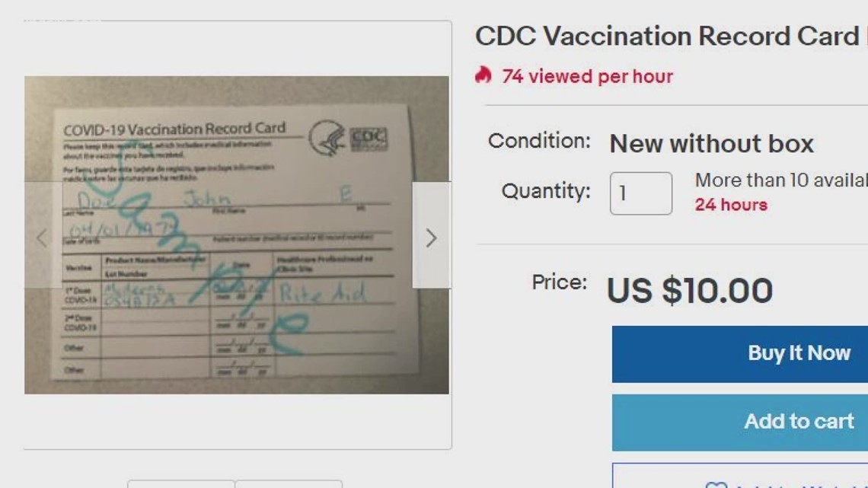Click the left arrow to see previous photo
The height and width of the screenshot is (488, 868).
tap(43, 237)
